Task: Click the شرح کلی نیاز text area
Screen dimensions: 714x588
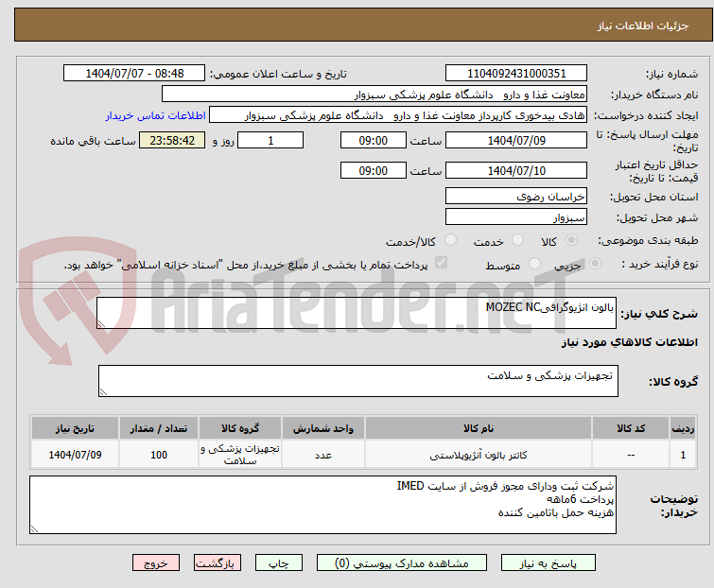Action: click(357, 313)
